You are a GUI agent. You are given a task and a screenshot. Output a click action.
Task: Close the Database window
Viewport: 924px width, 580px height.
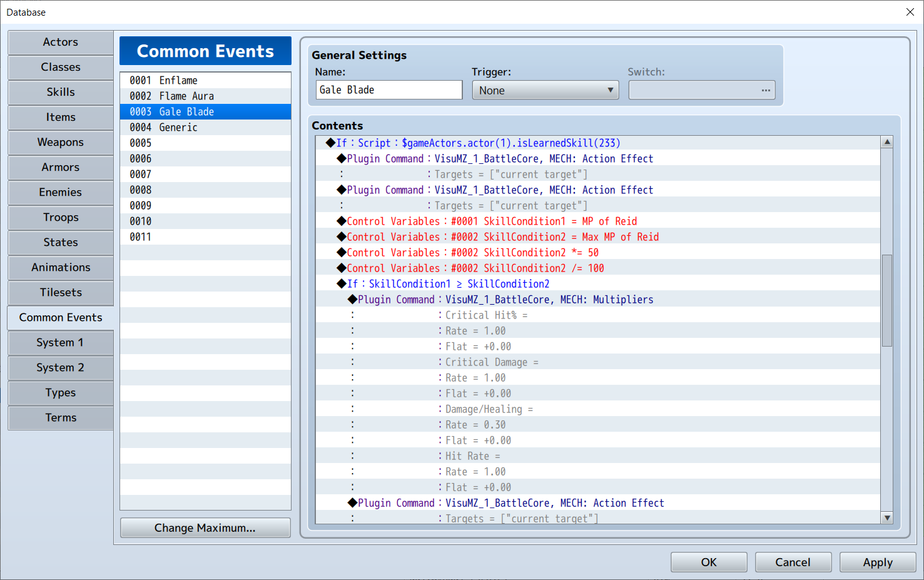[910, 12]
